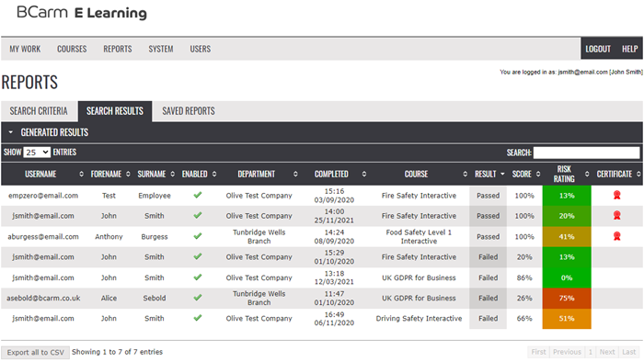Click the Failed result for Driving Safety Interactive
The image size is (644, 362).
click(488, 318)
